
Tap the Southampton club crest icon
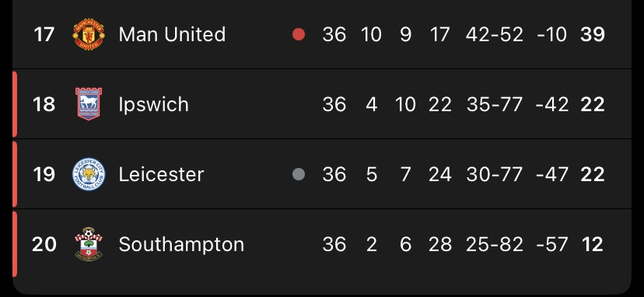89,244
